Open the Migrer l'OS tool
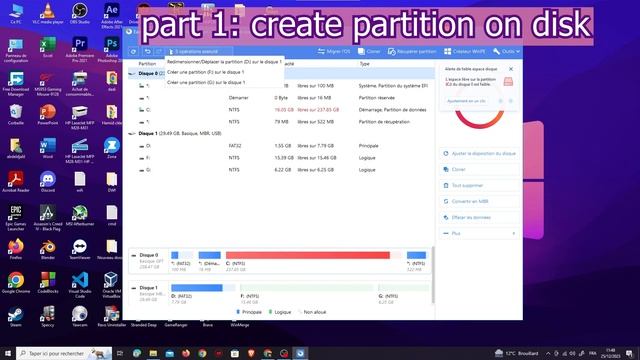Screen dimensions: 640x360 334,51
